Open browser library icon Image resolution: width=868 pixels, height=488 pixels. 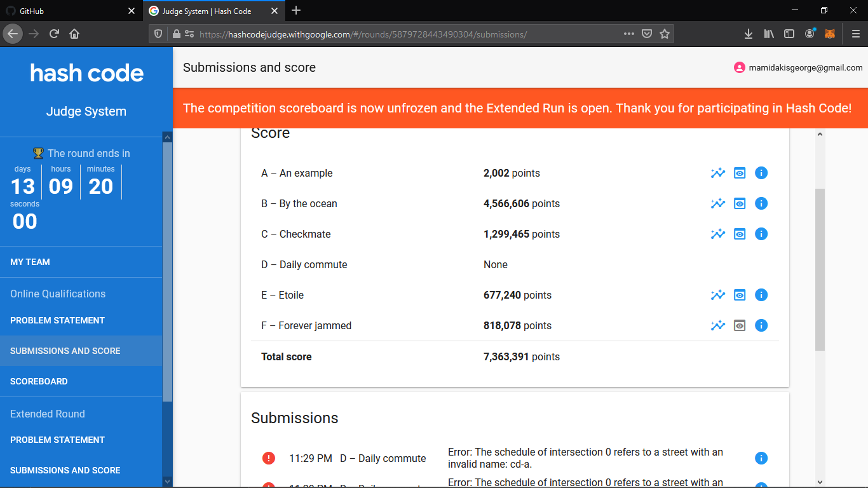pyautogui.click(x=769, y=34)
